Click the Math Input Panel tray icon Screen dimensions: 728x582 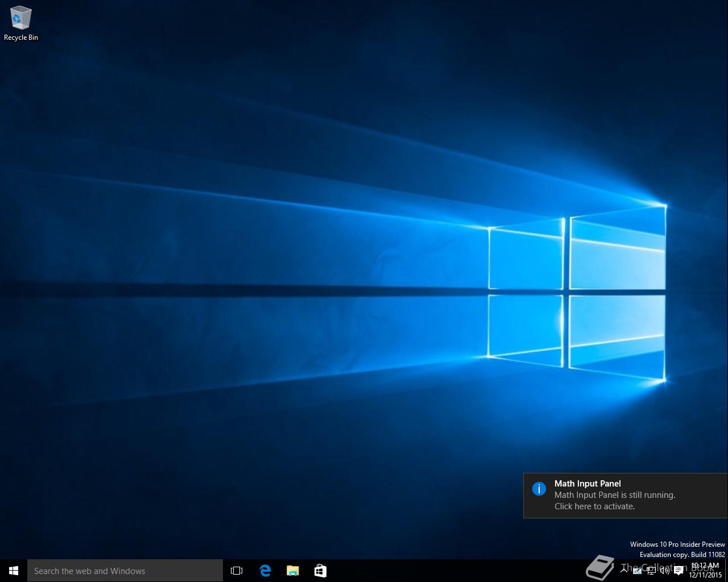[637, 571]
